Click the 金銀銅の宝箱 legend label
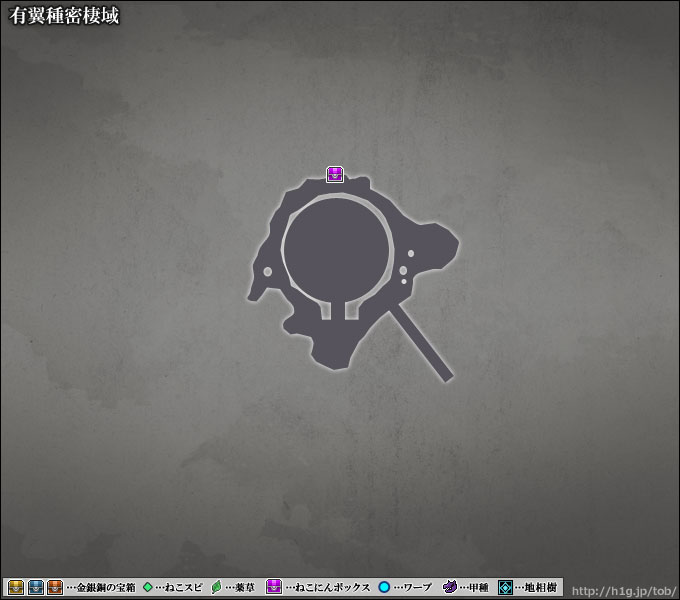This screenshot has width=680, height=600. (x=102, y=587)
